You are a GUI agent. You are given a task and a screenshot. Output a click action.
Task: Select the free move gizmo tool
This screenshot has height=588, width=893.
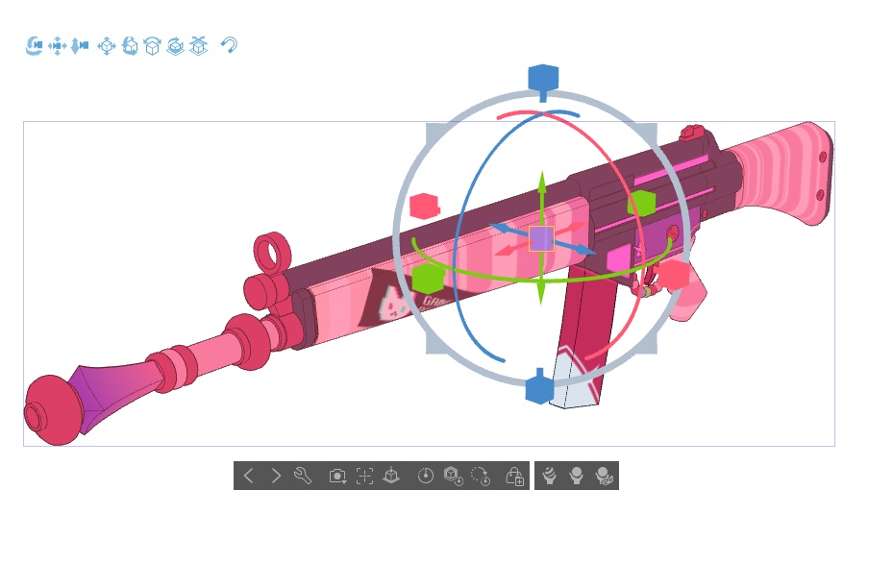tap(106, 45)
